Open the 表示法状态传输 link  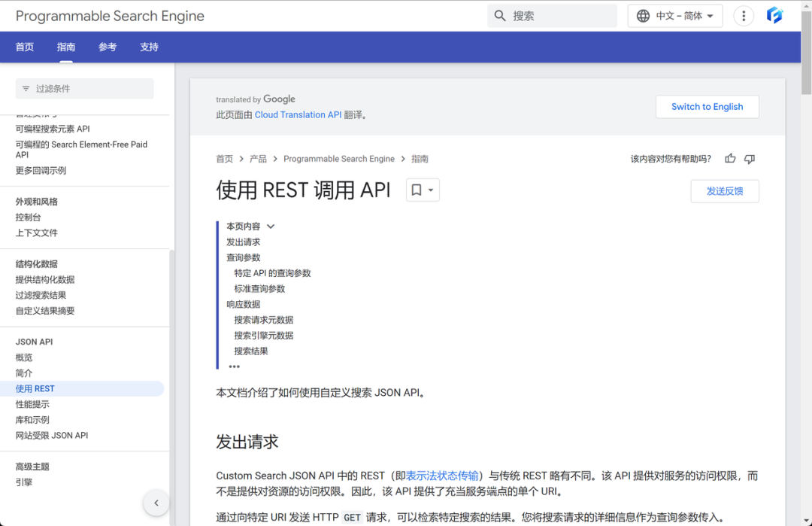(442, 476)
